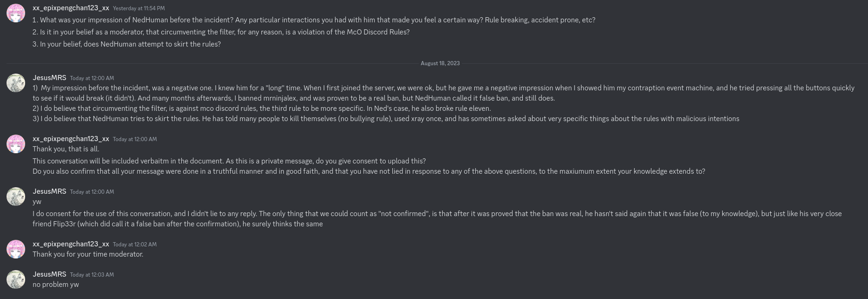The image size is (868, 299).
Task: Click the "Thank you, that is all." message
Action: (66, 149)
